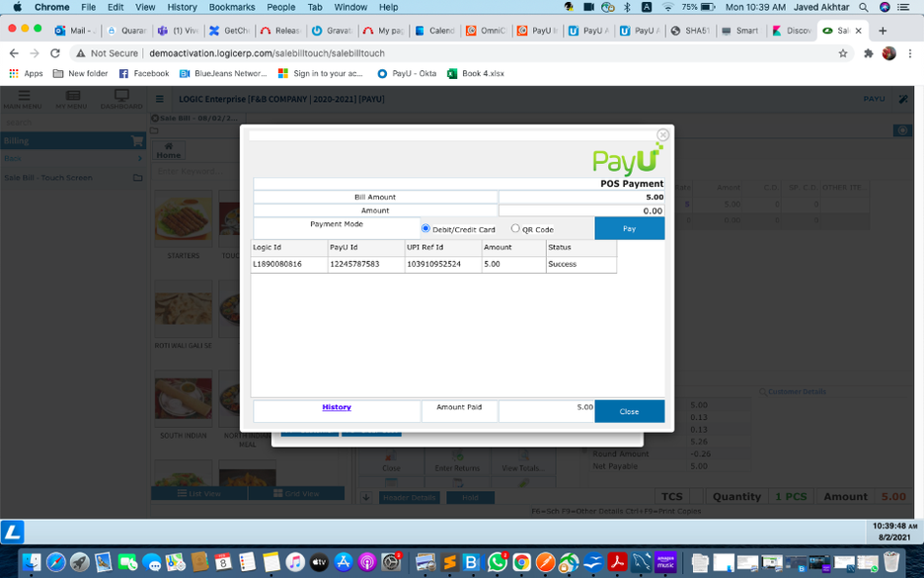The image size is (924, 578).
Task: Switch to the OmniC tab
Action: [x=486, y=31]
